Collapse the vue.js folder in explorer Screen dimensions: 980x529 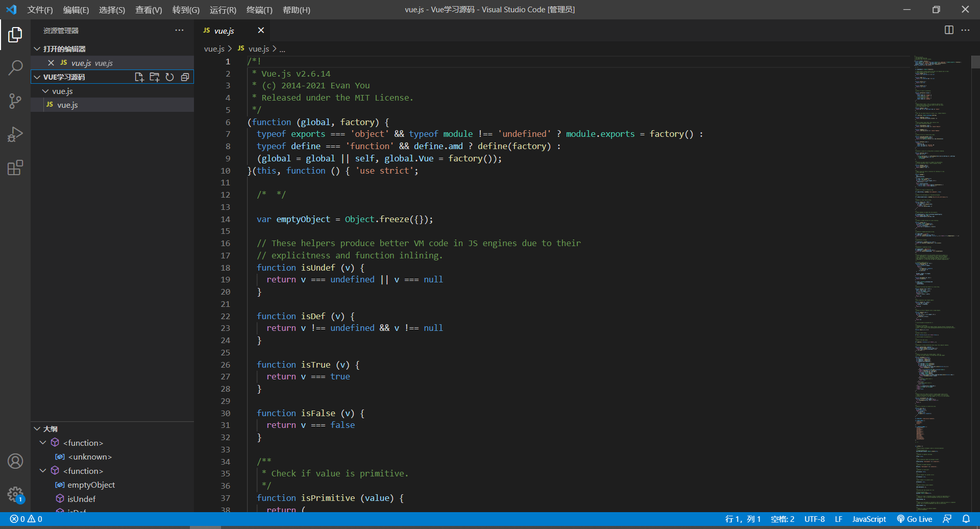click(45, 91)
